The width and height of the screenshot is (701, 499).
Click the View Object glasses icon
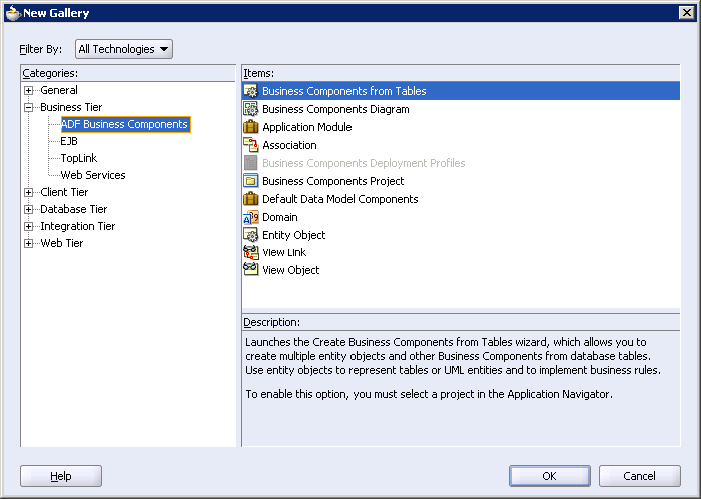(x=250, y=270)
